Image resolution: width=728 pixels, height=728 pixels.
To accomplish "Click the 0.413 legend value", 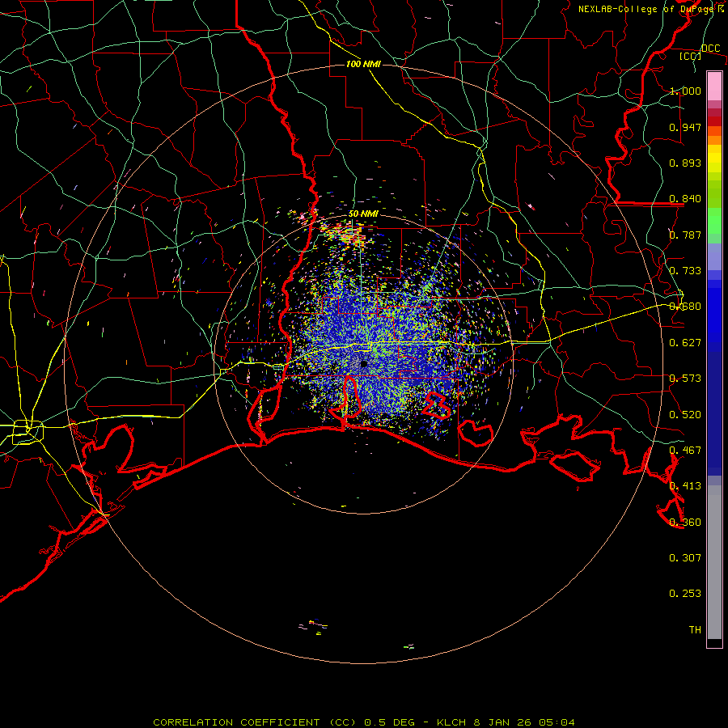I will (x=685, y=486).
